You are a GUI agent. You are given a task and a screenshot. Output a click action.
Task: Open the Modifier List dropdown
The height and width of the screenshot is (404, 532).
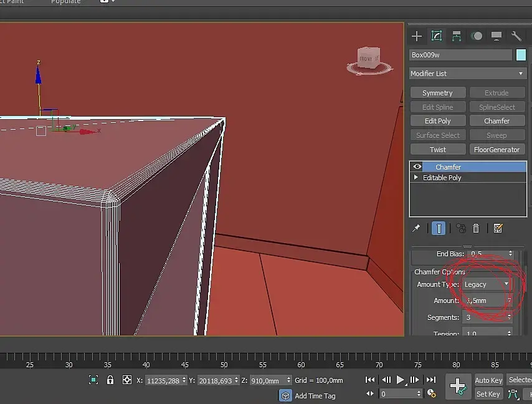pyautogui.click(x=467, y=74)
